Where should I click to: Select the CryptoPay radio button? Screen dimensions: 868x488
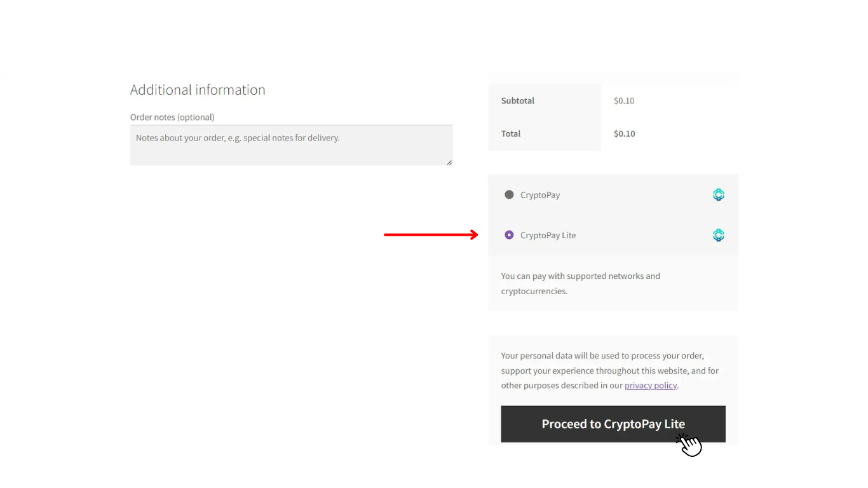(509, 195)
